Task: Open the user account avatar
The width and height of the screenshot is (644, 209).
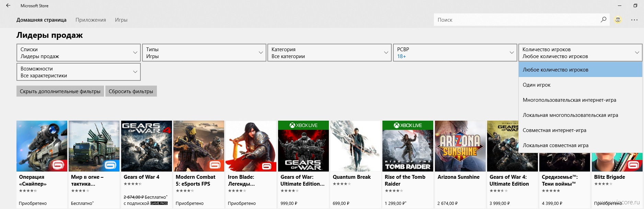Action: click(x=618, y=20)
